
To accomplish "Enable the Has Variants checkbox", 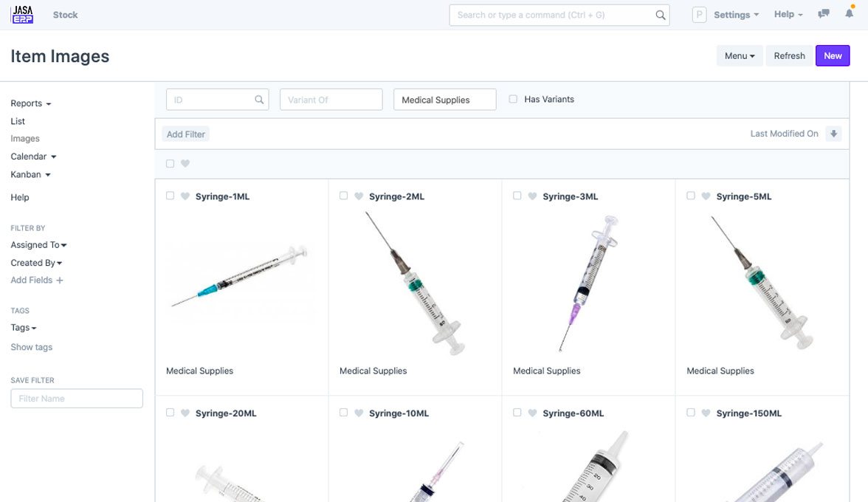I will point(513,99).
